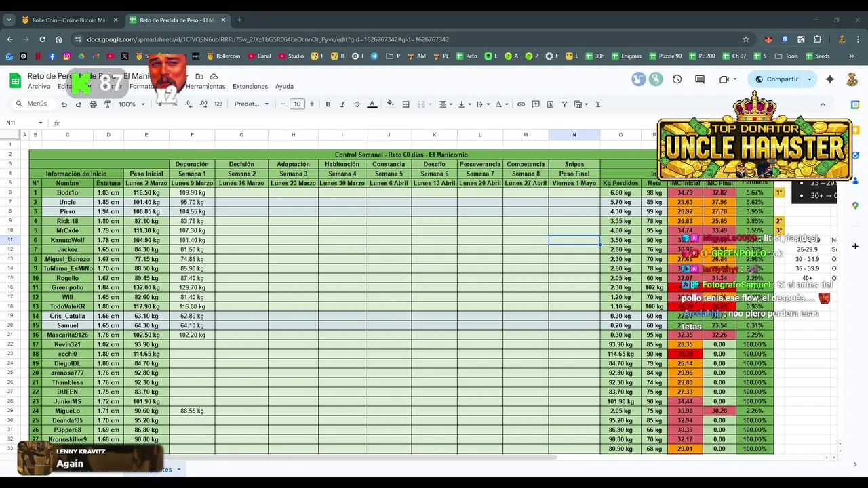Screen dimensions: 868x488
Task: Open the Gemini sparkle icon
Action: [830, 79]
